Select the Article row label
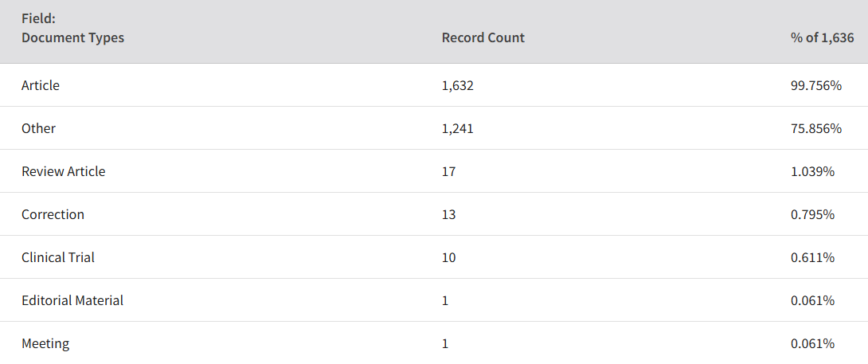This screenshot has width=868, height=364. click(41, 85)
